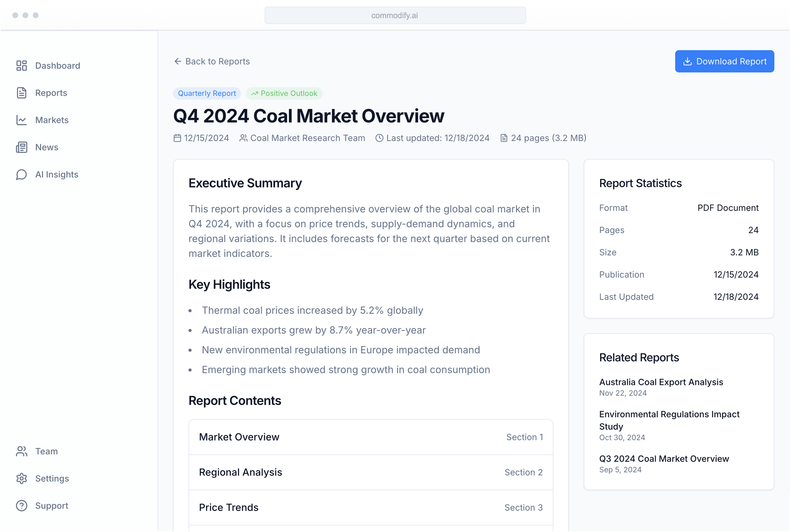Click the Reports document icon in sidebar

click(x=21, y=93)
